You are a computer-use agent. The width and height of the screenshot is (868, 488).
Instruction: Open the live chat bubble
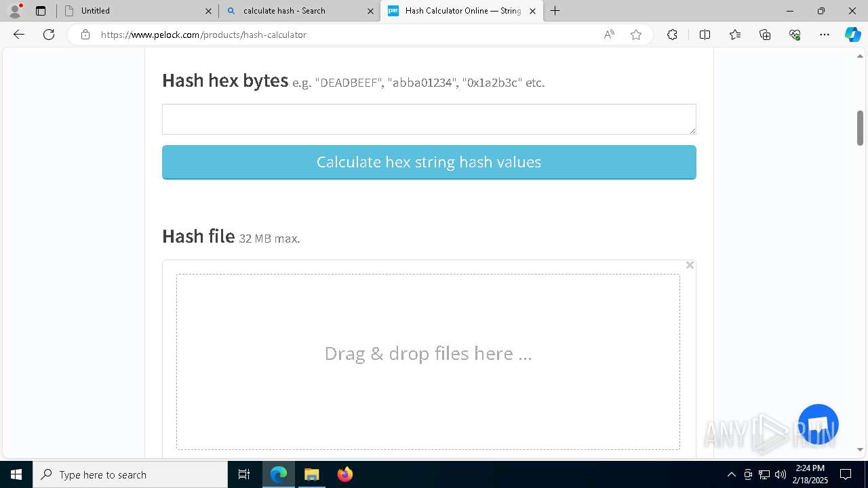(x=818, y=424)
